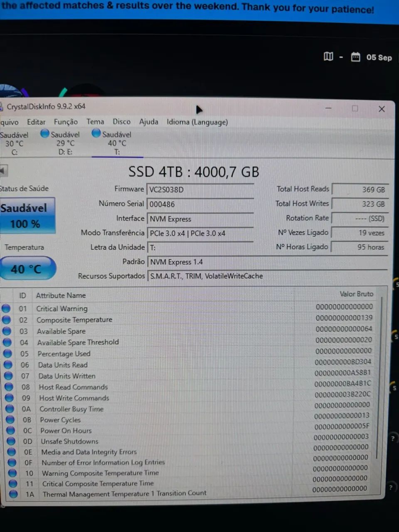Open the Ajuda menu
The height and width of the screenshot is (532, 399).
point(149,122)
